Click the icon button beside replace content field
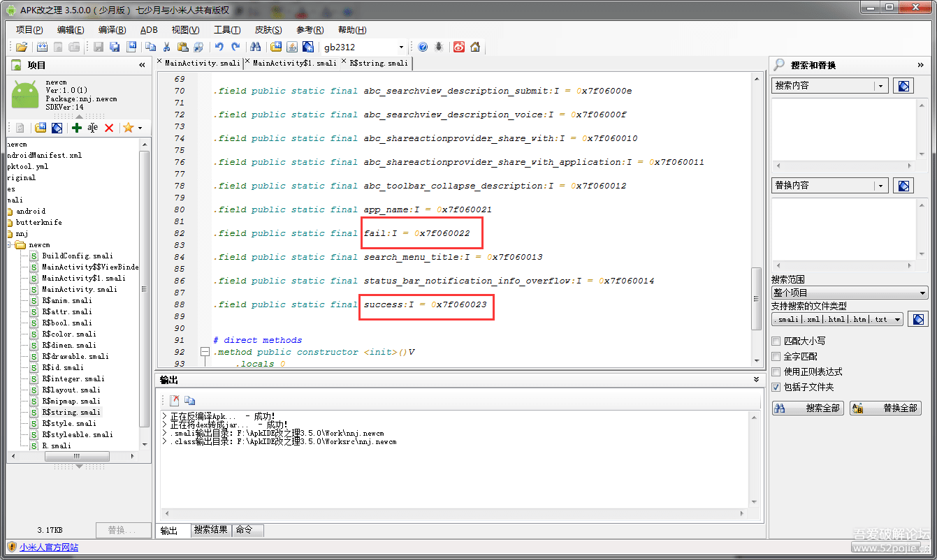The image size is (937, 560). pos(903,186)
